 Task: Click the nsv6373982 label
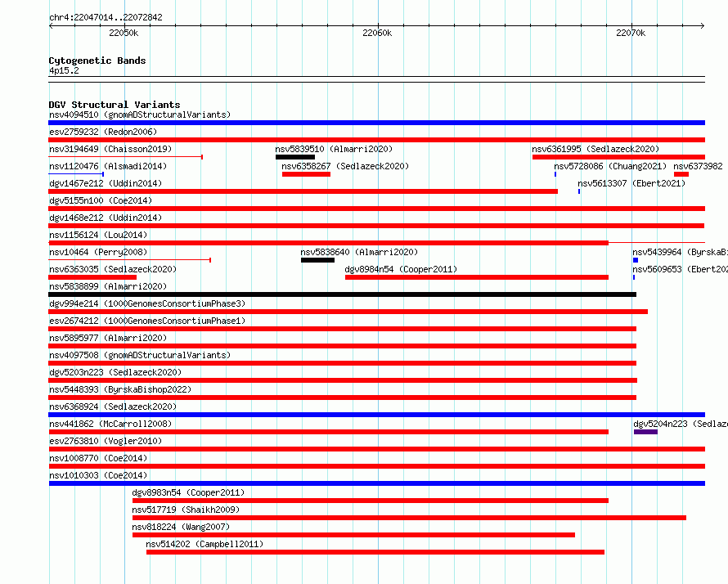699,166
